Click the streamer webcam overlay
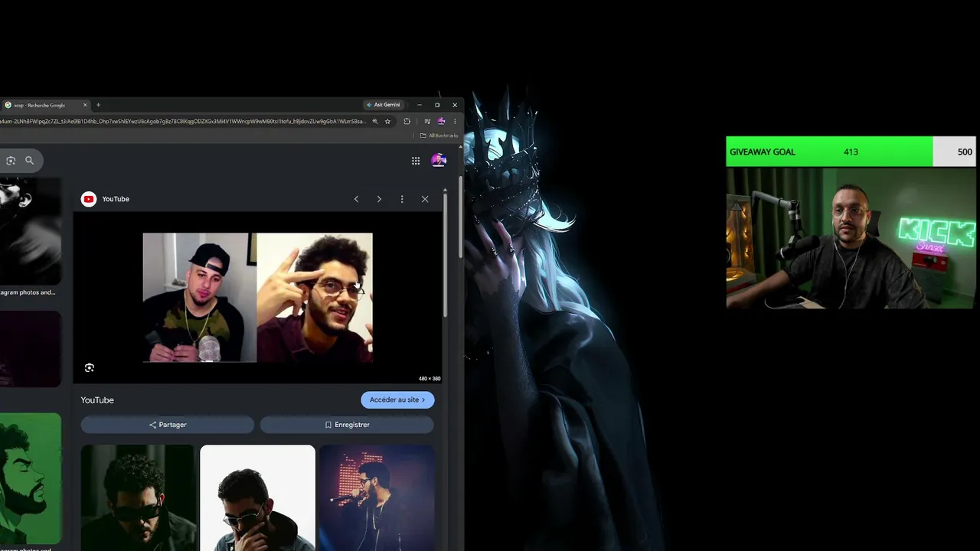The width and height of the screenshot is (980, 551). [851, 238]
